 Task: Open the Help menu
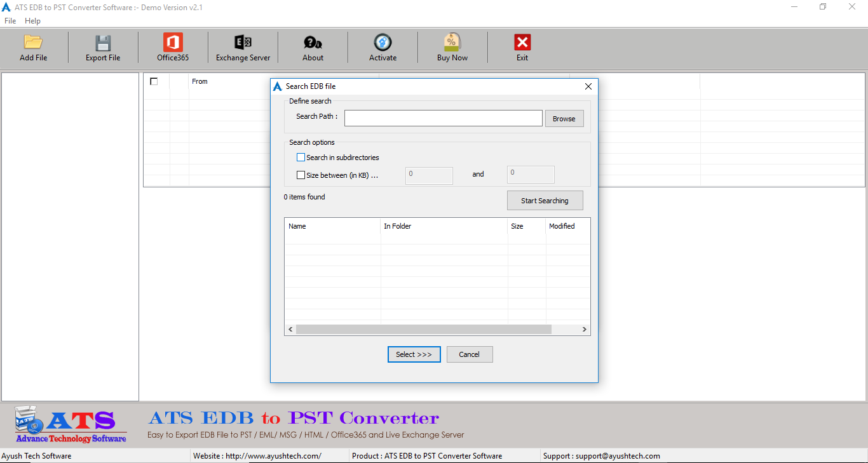(x=32, y=21)
